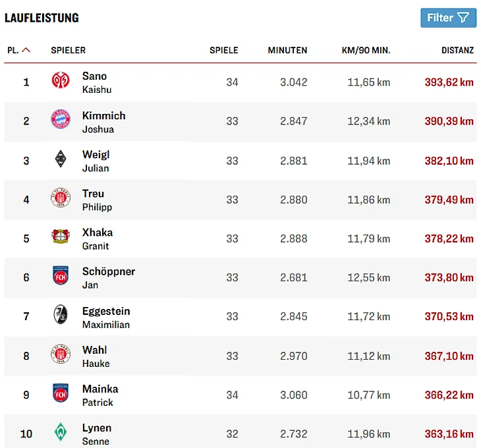Sort by the Minuten column header
Viewport: 481px width, 448px height.
287,50
